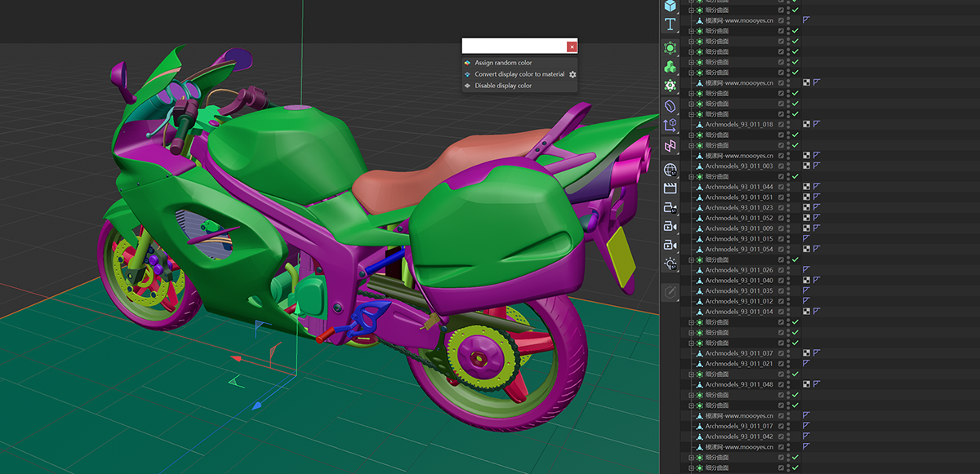Click the pink Fields icon
The height and width of the screenshot is (474, 980).
[x=670, y=146]
